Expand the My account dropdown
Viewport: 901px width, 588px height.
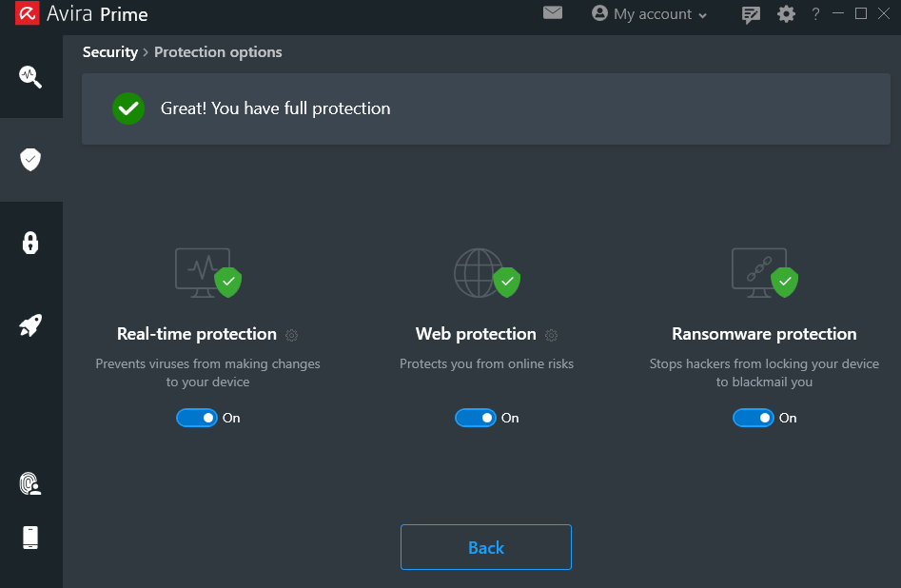pyautogui.click(x=649, y=13)
